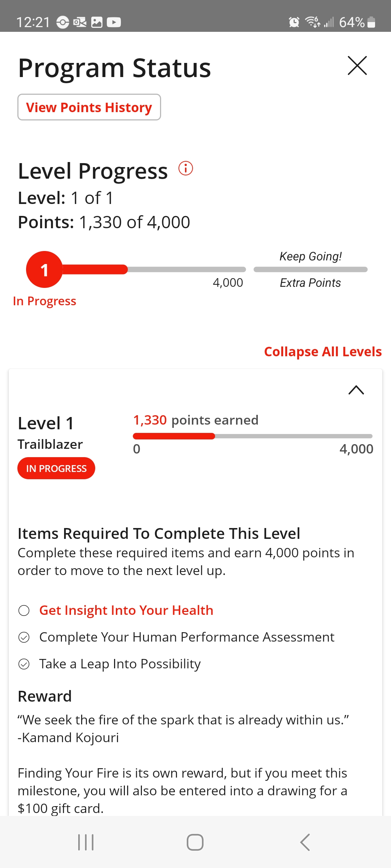Tap the Android back navigation arrow
Screen dimensions: 391x868
tap(305, 842)
